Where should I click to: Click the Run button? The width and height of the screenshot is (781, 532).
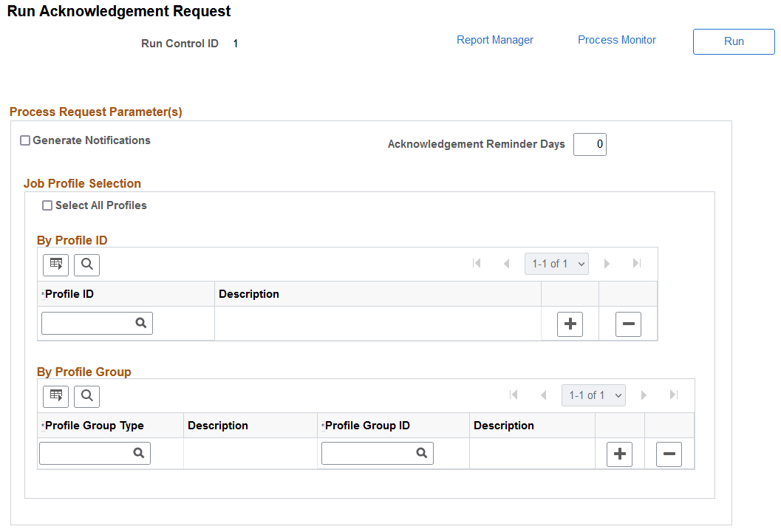point(733,41)
